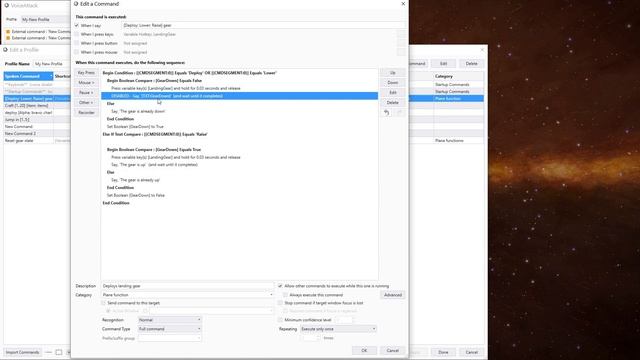Move selected action Up

pos(393,73)
